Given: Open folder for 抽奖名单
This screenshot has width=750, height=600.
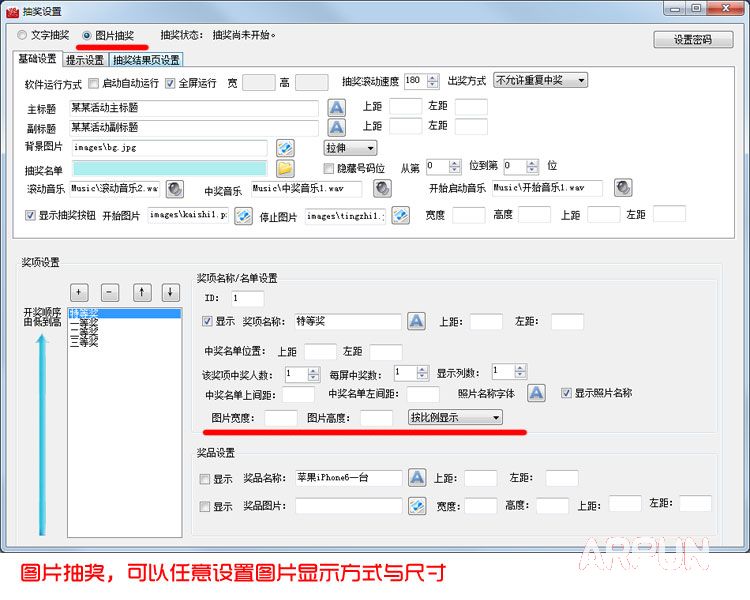Looking at the screenshot, I should (x=285, y=168).
